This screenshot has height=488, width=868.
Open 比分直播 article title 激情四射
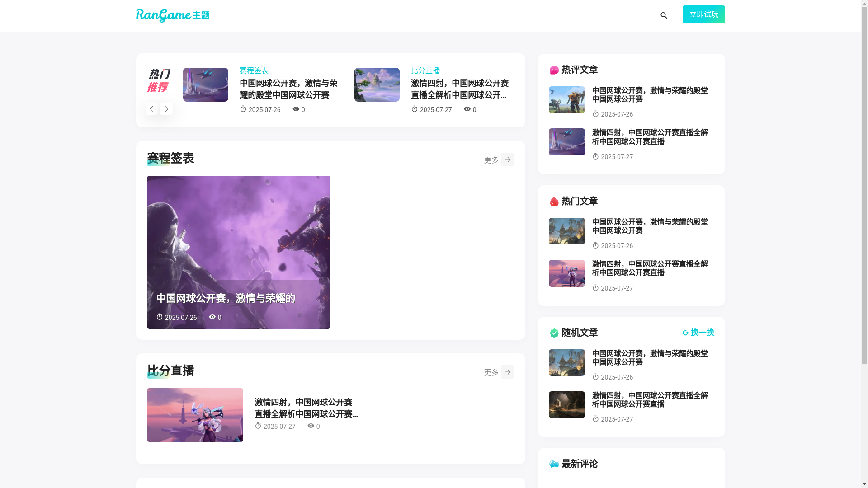point(306,408)
